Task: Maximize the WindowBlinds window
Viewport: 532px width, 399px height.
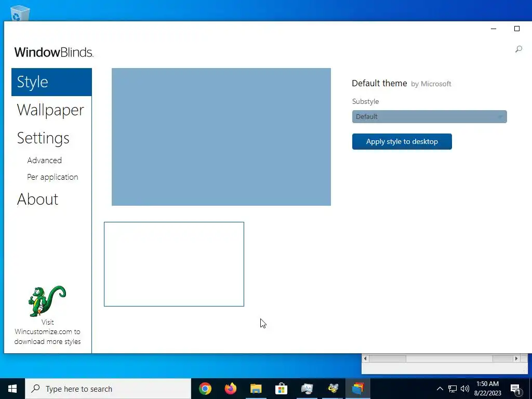Action: [x=517, y=29]
